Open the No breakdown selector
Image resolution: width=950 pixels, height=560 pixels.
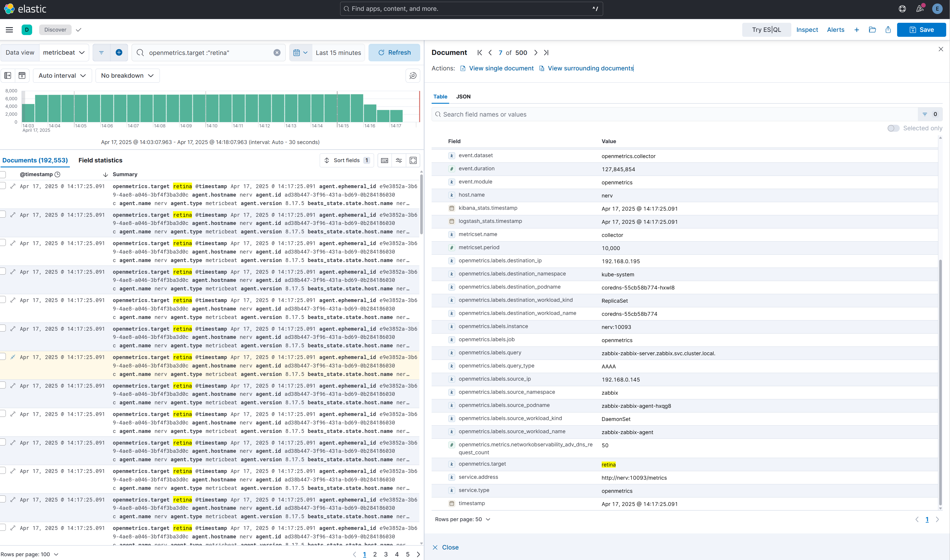[127, 75]
